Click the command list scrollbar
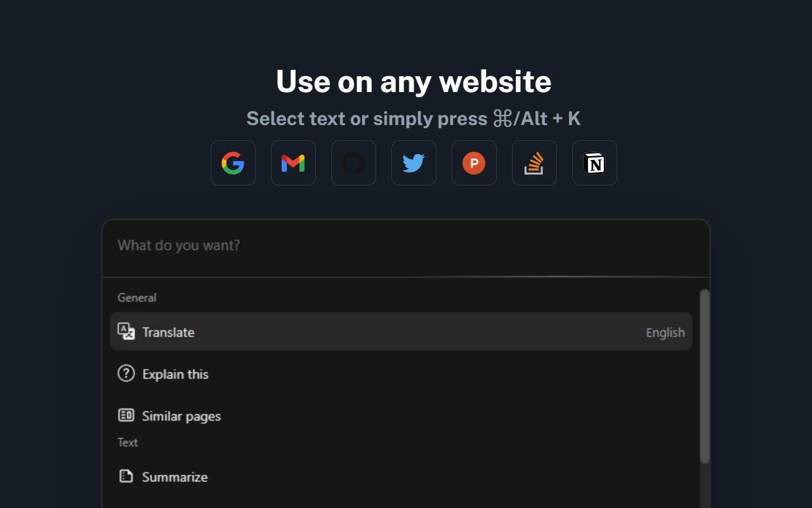Screen dimensions: 812x508 pos(704,376)
